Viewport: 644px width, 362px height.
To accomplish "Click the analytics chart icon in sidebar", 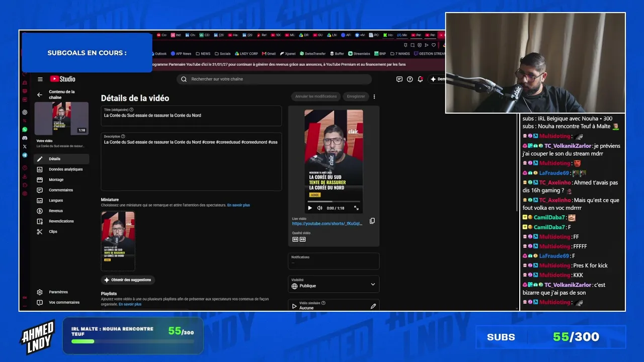I will [40, 169].
